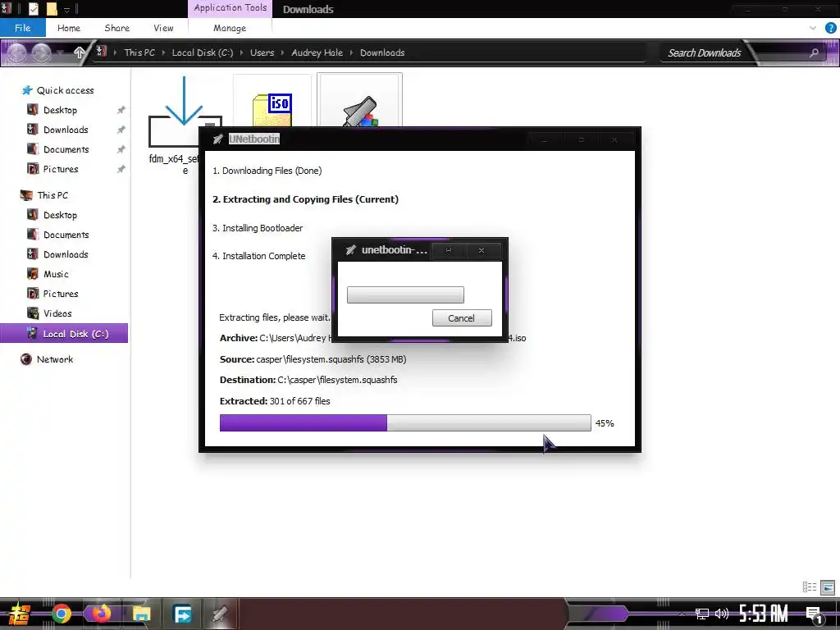The width and height of the screenshot is (840, 630).
Task: Launch Firefox from taskbar
Action: pos(101,614)
